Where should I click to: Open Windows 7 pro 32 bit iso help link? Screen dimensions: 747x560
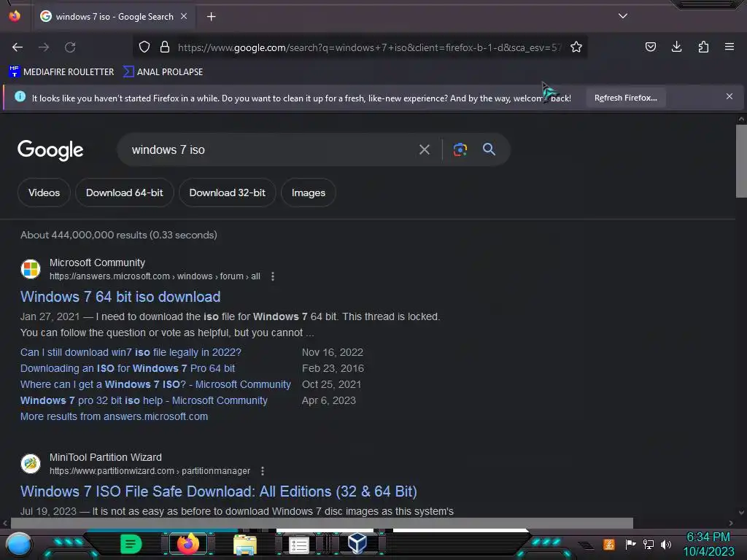click(144, 400)
